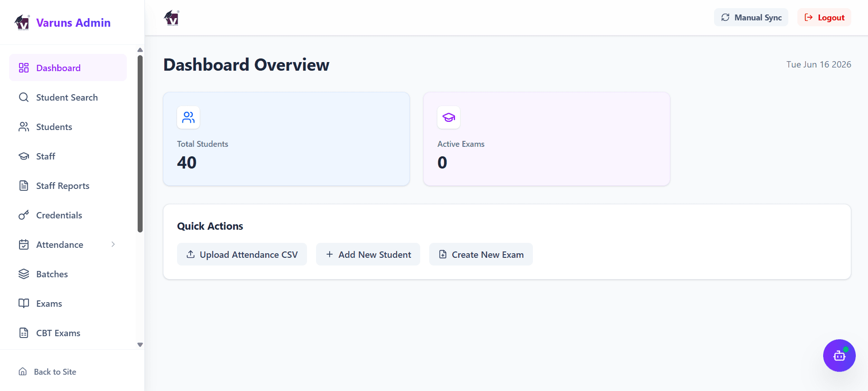Click the Staff graduation cap icon
Image resolution: width=868 pixels, height=391 pixels.
pos(24,156)
